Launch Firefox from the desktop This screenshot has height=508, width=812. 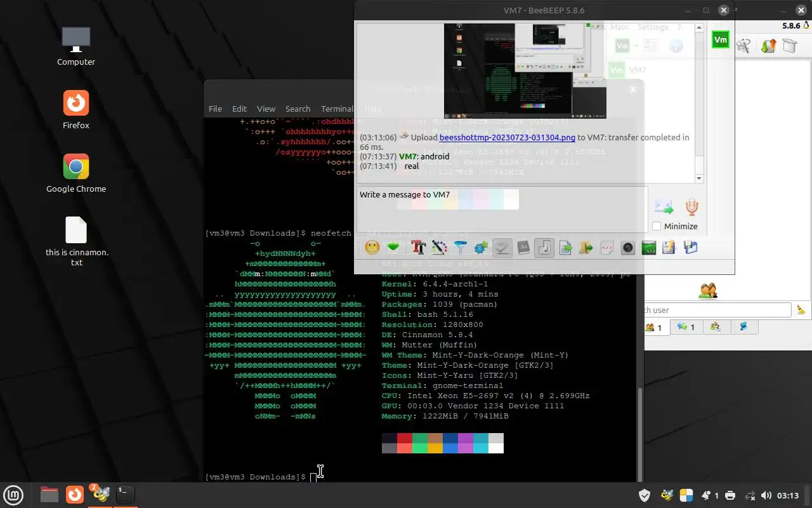76,109
